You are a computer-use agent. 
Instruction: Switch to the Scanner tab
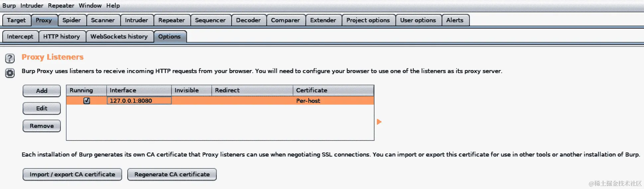(x=103, y=20)
